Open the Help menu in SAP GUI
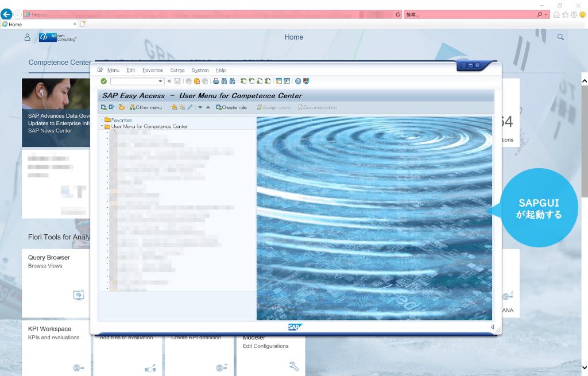 coord(221,70)
